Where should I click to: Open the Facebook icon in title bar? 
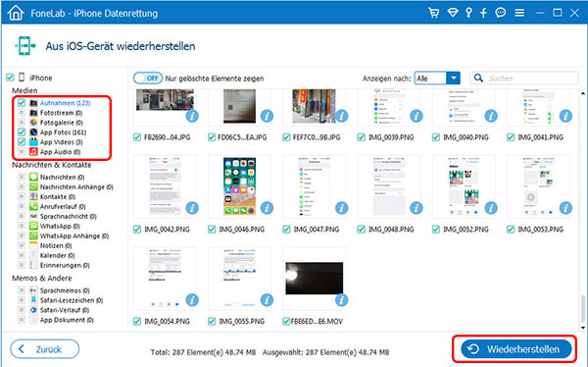(x=483, y=13)
